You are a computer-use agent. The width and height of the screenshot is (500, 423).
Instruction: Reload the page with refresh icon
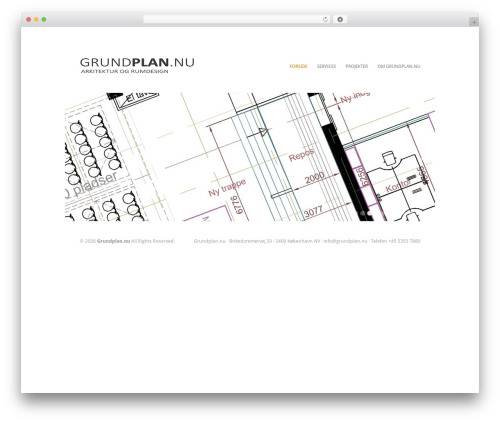326,19
